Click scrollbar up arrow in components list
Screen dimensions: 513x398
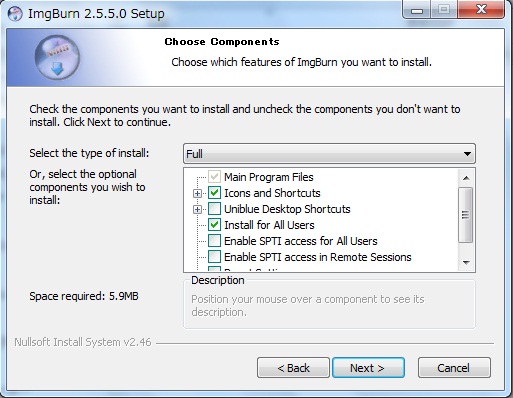pyautogui.click(x=466, y=178)
